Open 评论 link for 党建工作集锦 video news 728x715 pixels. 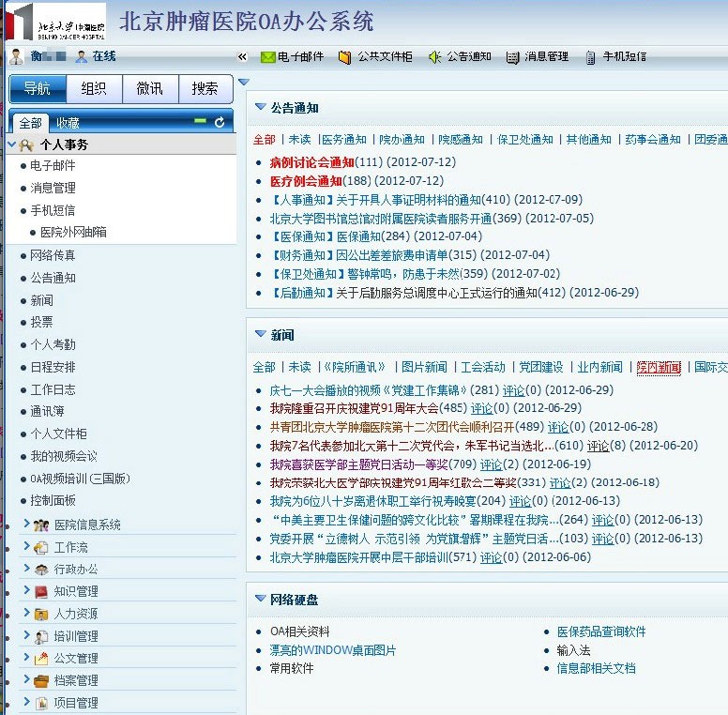[513, 390]
